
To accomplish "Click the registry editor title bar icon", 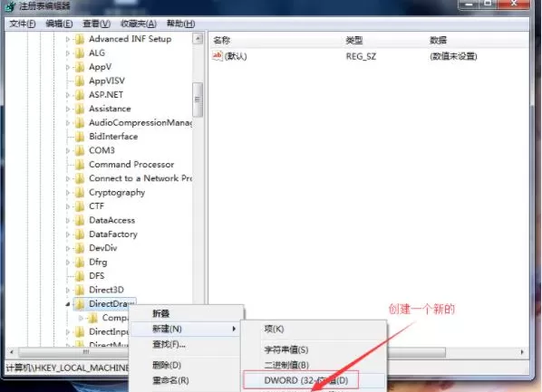I will [x=11, y=5].
